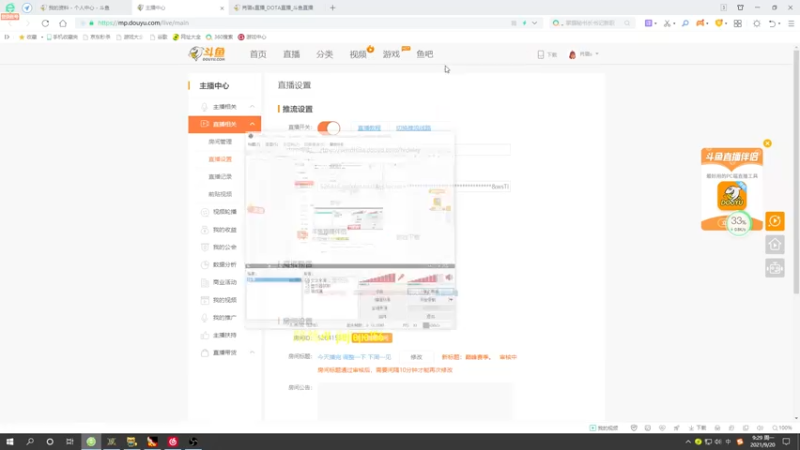Open the 360搜索 bookmark
This screenshot has height=450, width=800.
(x=219, y=37)
